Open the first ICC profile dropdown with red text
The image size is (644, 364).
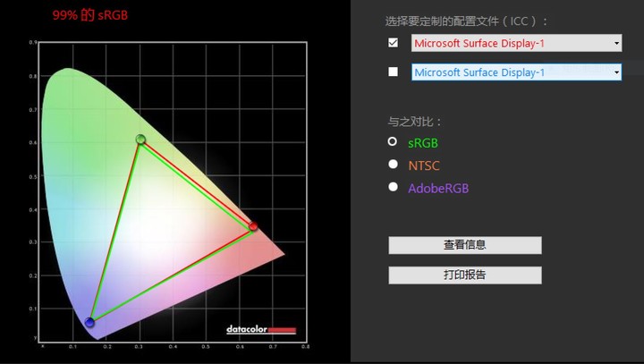[x=510, y=43]
